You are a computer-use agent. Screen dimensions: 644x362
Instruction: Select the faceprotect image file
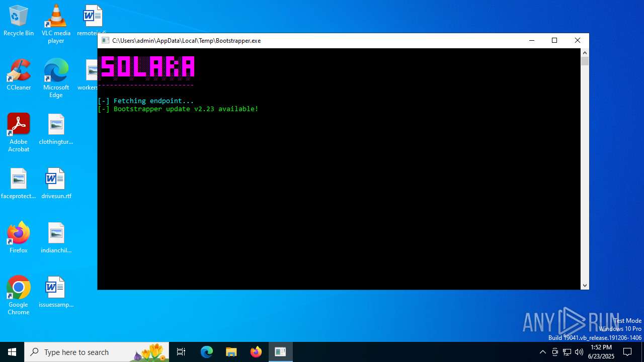click(x=19, y=183)
